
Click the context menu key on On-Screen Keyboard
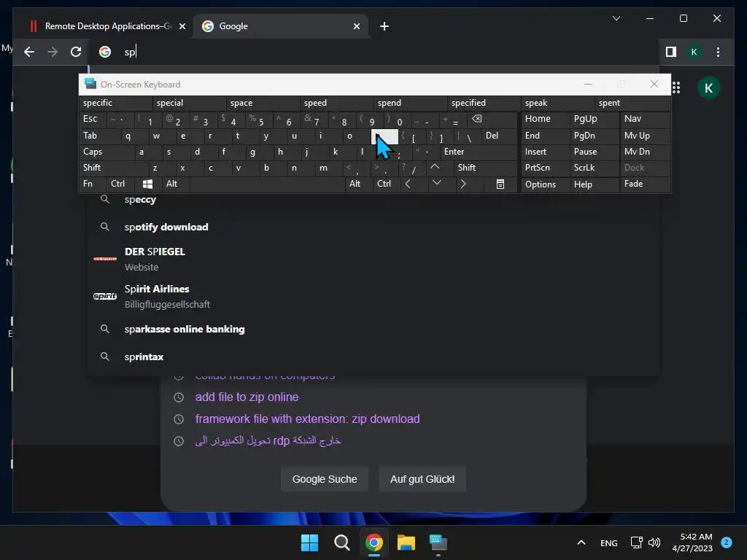coord(500,184)
